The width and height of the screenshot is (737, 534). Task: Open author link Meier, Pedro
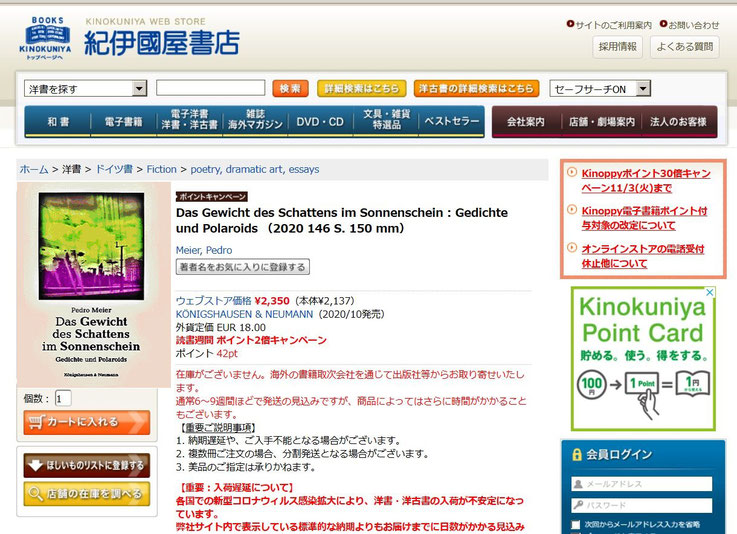204,250
